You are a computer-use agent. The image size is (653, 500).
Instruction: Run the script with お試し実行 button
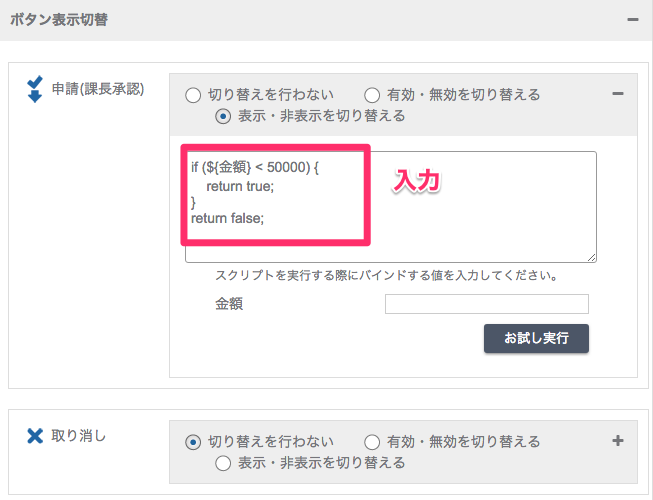point(536,338)
